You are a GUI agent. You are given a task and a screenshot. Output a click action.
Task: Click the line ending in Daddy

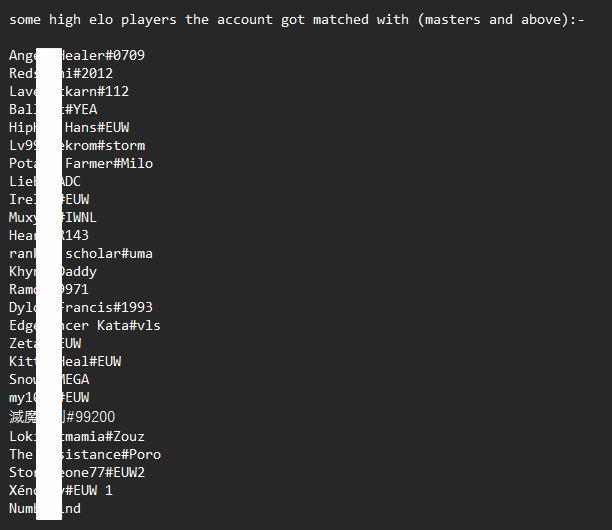(x=53, y=272)
